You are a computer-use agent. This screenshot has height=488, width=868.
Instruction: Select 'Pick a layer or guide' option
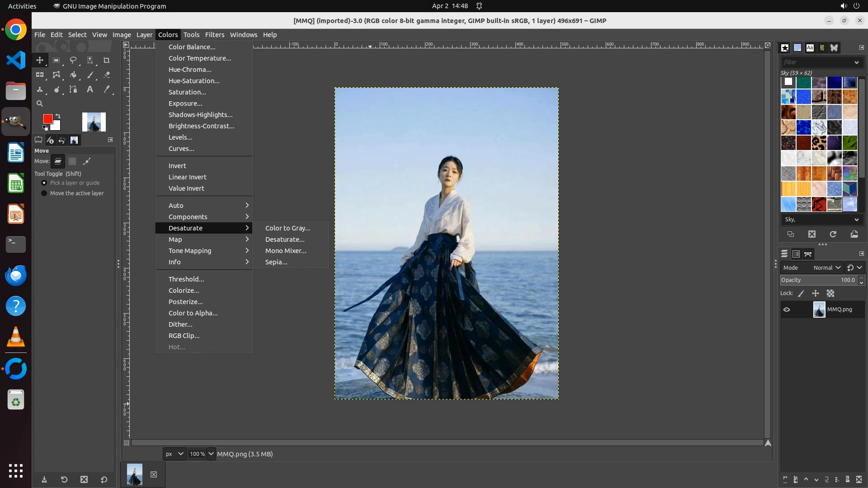(x=44, y=183)
